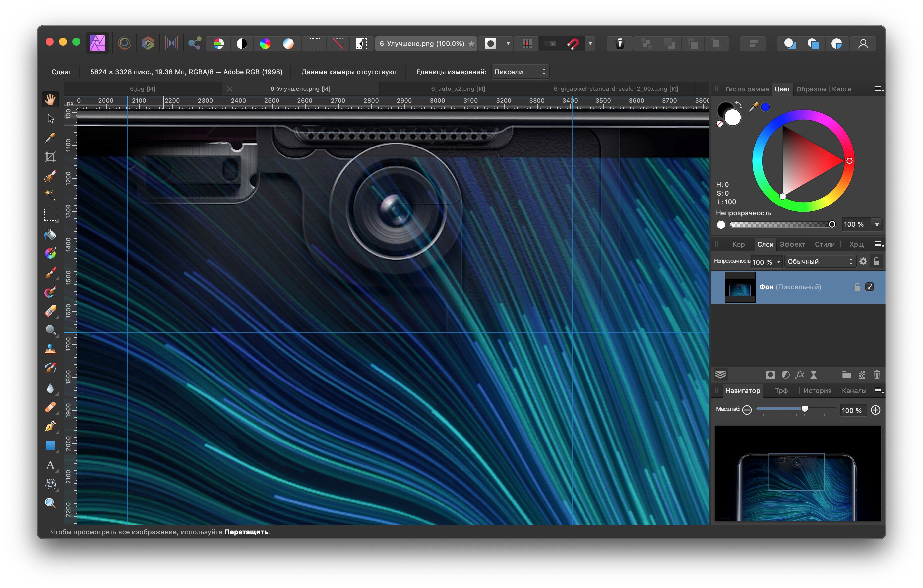Switch to the Образцы tab
Image resolution: width=923 pixels, height=588 pixels.
[811, 89]
